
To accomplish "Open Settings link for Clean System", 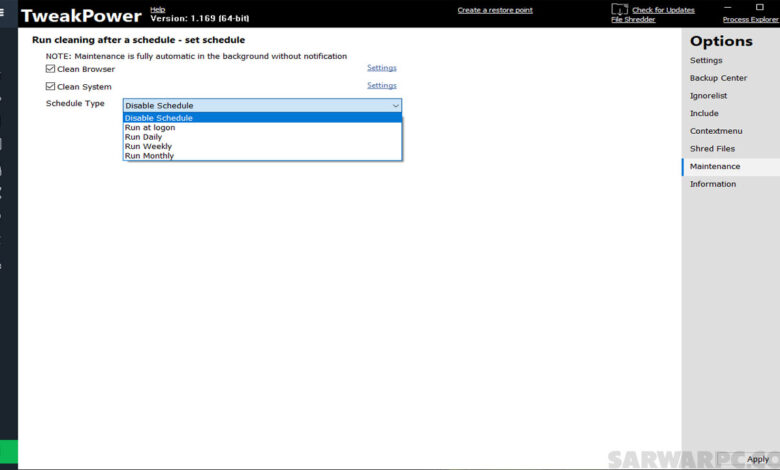I will click(382, 85).
